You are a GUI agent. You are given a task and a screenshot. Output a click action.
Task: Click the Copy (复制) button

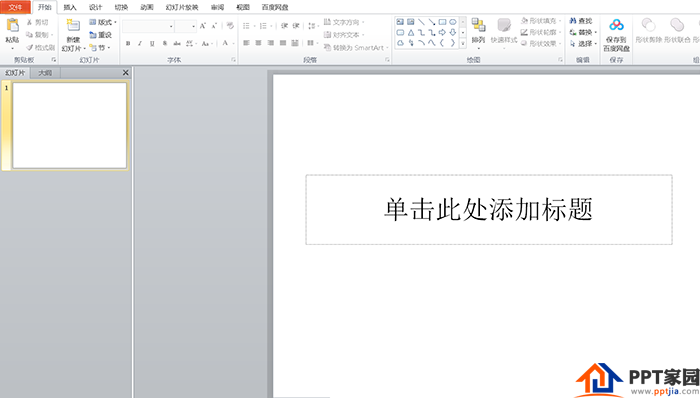click(39, 34)
